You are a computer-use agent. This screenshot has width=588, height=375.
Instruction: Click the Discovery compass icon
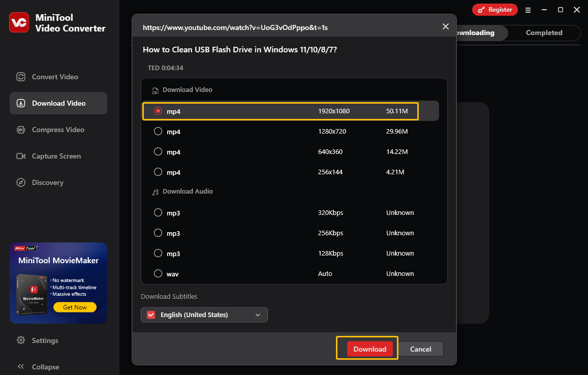(x=21, y=182)
